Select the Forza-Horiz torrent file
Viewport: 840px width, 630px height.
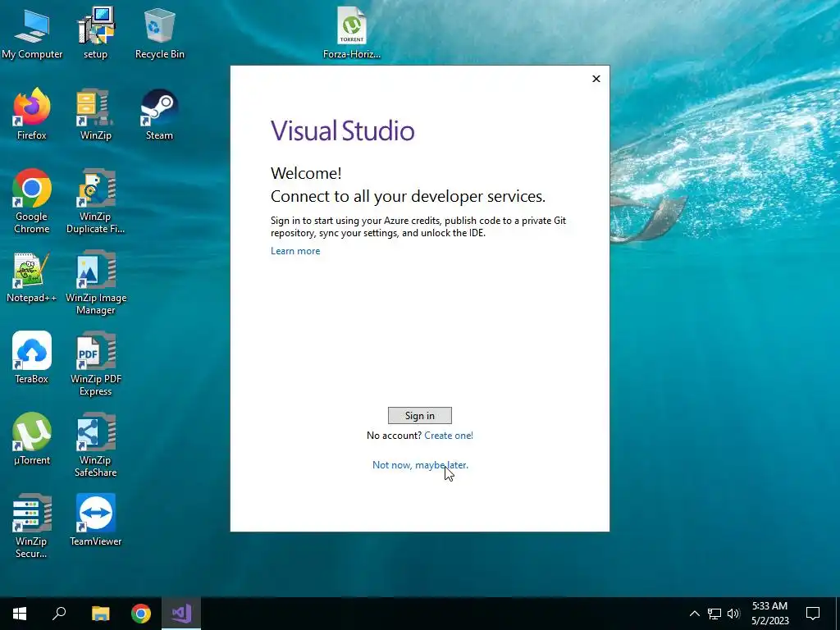[351, 32]
